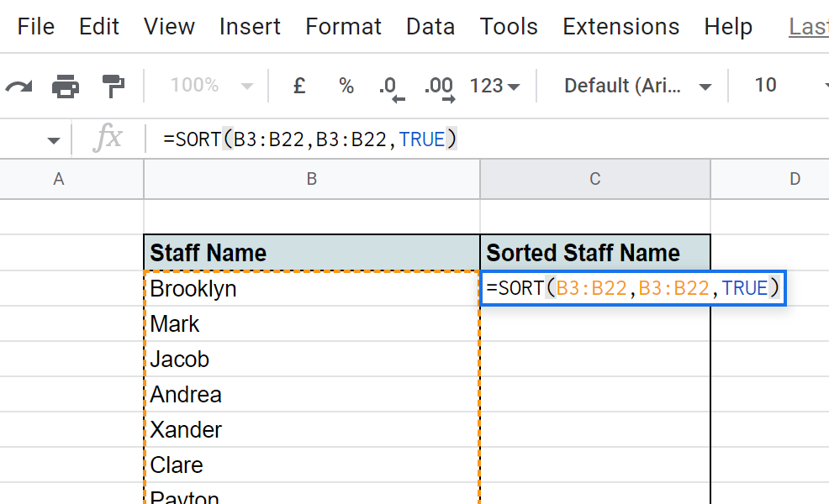
Task: Click the Last edit link
Action: (808, 27)
